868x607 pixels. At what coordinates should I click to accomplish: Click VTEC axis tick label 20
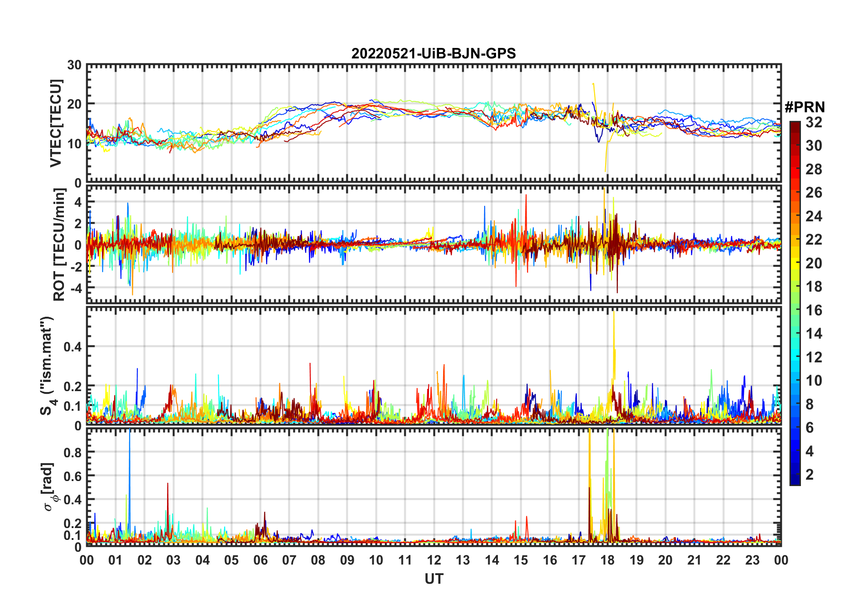74,104
